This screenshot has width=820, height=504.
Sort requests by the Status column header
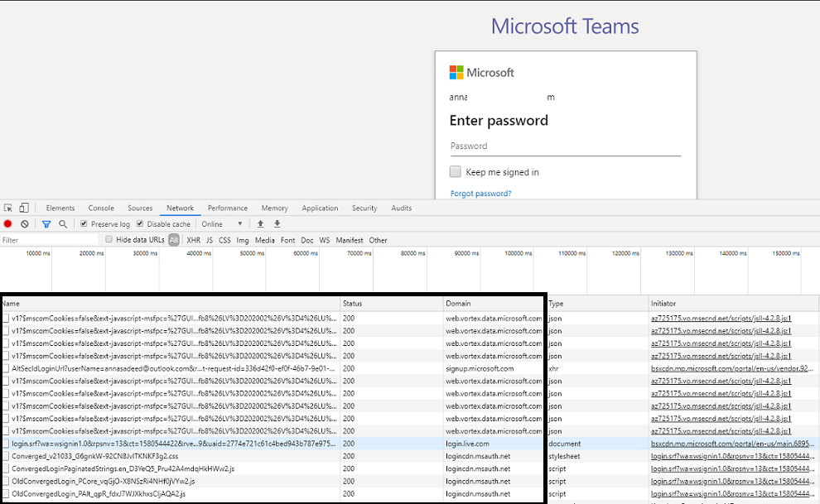391,304
